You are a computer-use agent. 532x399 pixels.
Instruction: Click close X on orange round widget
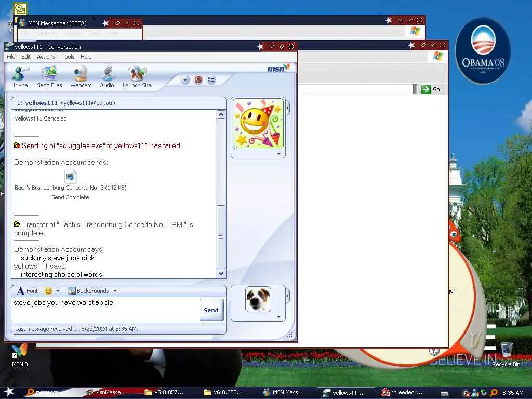[454, 234]
